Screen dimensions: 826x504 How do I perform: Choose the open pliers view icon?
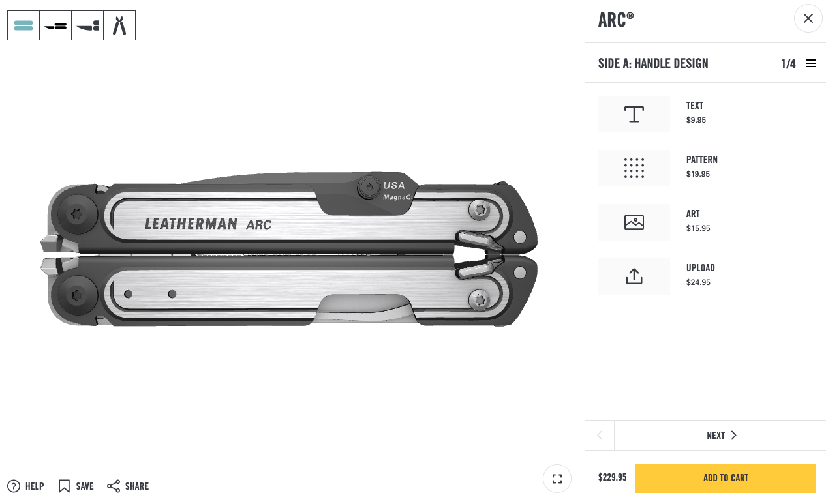click(119, 25)
